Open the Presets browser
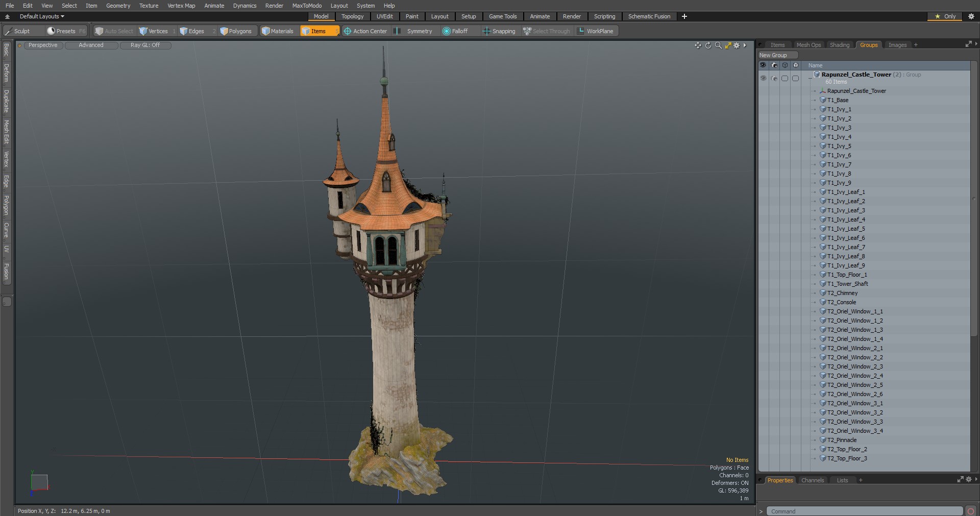This screenshot has height=516, width=980. coord(66,31)
